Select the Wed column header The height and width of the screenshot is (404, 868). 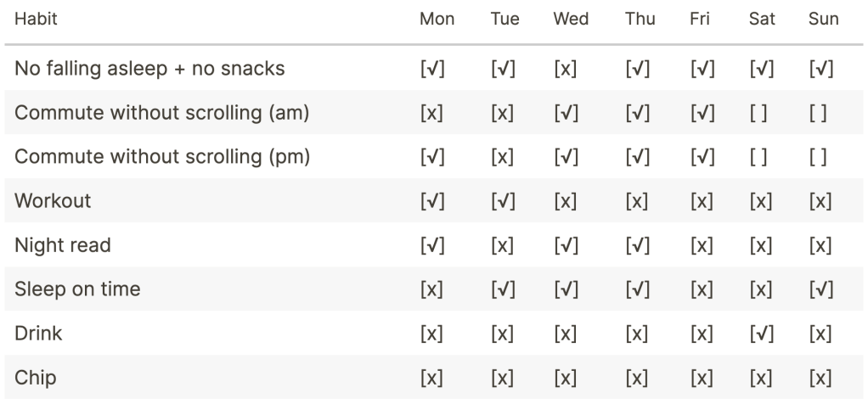(571, 20)
